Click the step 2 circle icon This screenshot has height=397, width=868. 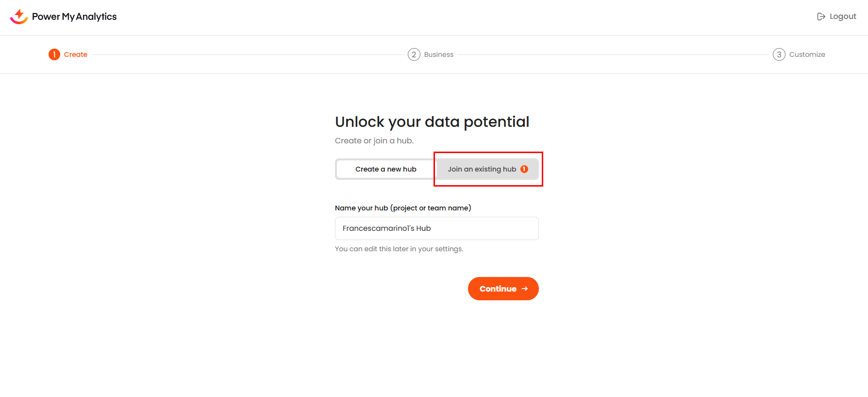(414, 54)
